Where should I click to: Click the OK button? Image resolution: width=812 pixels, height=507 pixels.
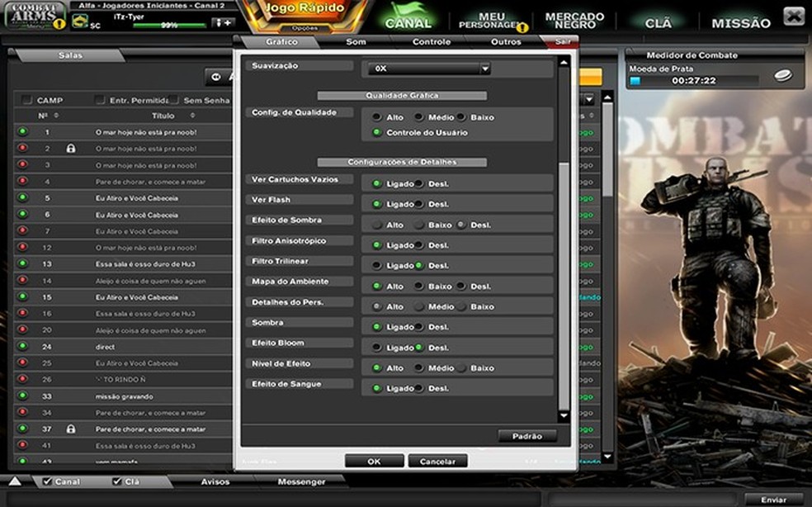(x=374, y=461)
